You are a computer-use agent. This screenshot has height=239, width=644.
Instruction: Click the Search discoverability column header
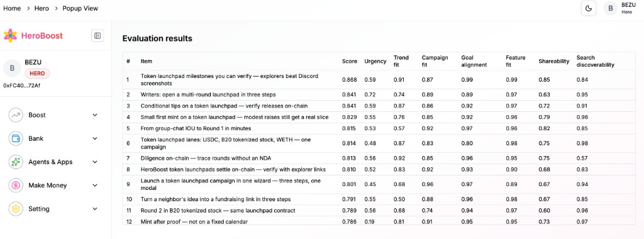click(x=595, y=61)
